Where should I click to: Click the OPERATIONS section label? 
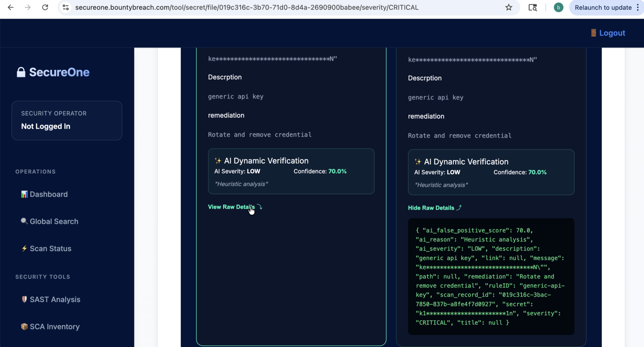(35, 172)
